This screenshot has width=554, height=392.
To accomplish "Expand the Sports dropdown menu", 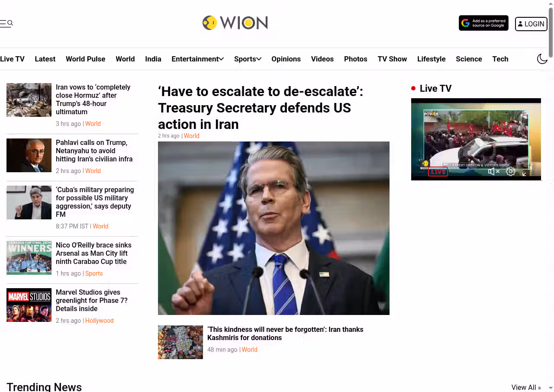I will tap(248, 59).
